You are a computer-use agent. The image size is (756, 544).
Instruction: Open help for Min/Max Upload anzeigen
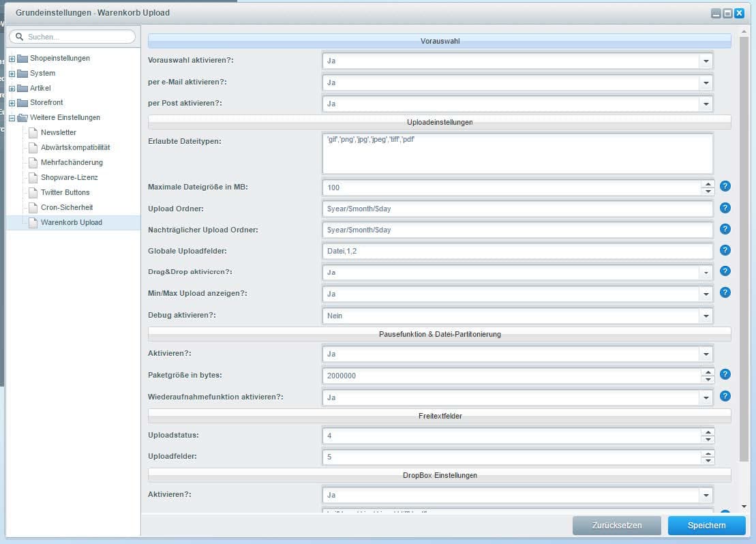point(725,292)
